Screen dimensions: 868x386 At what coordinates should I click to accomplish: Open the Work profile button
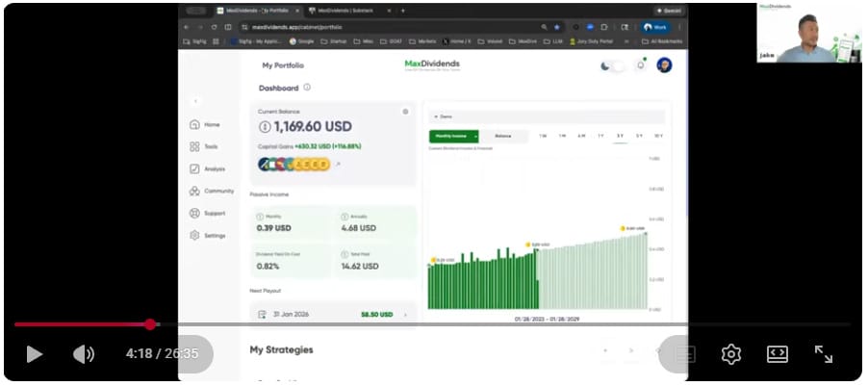[655, 27]
